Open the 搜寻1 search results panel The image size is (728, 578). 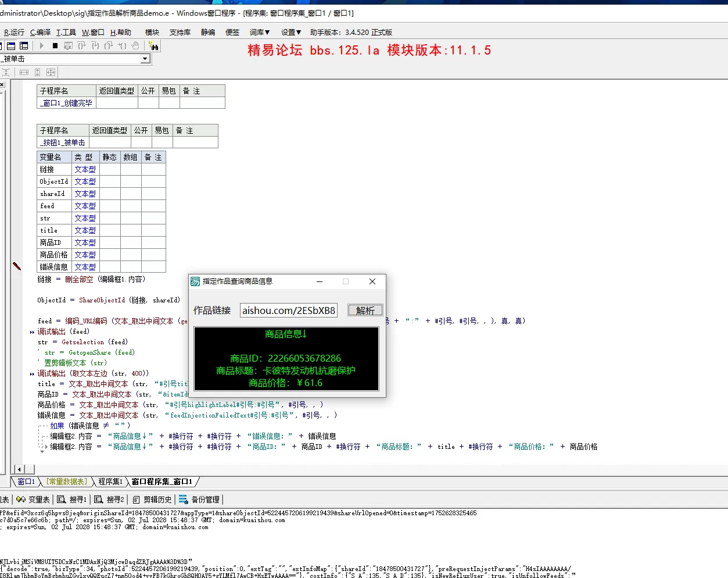(72, 499)
